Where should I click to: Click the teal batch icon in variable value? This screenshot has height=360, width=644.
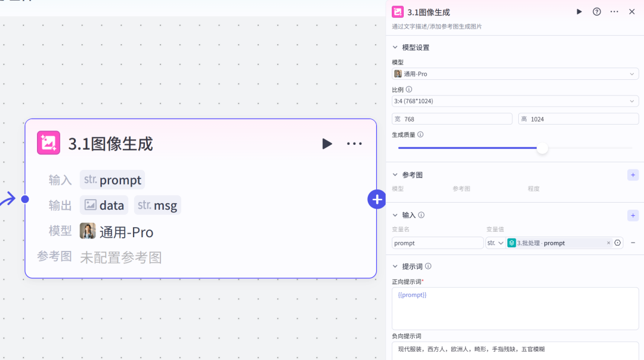[512, 243]
